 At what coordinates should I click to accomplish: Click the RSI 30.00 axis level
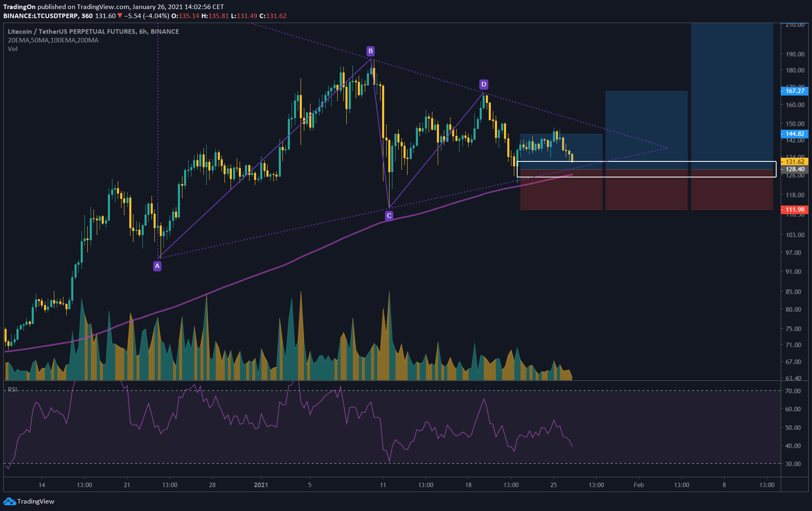[x=793, y=464]
